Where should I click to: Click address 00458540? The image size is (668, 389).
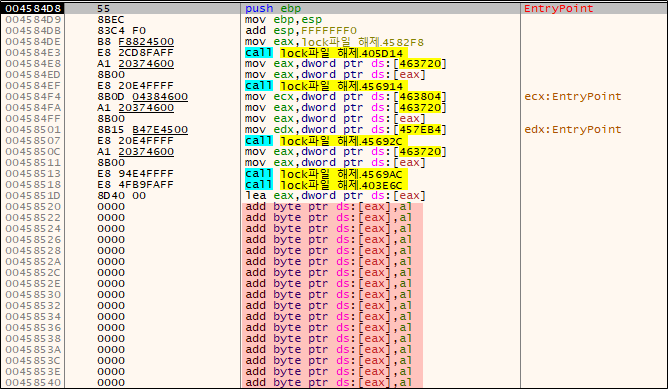pos(33,383)
